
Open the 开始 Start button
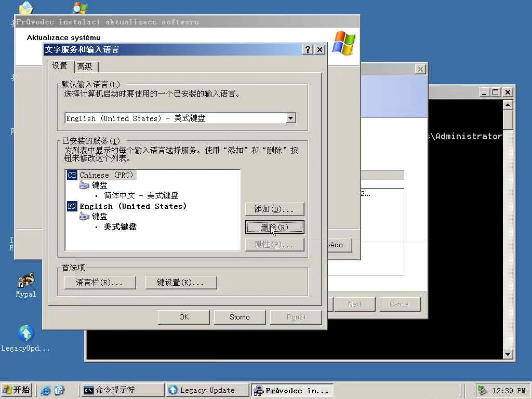[x=16, y=390]
